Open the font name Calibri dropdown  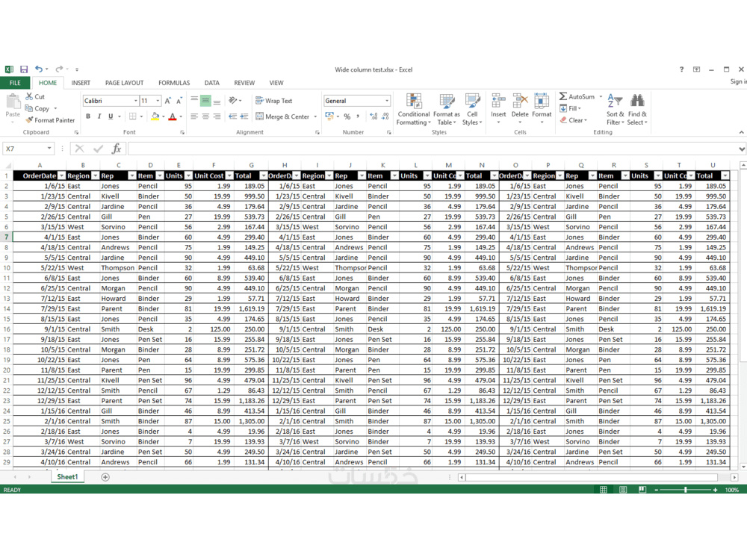pos(136,101)
